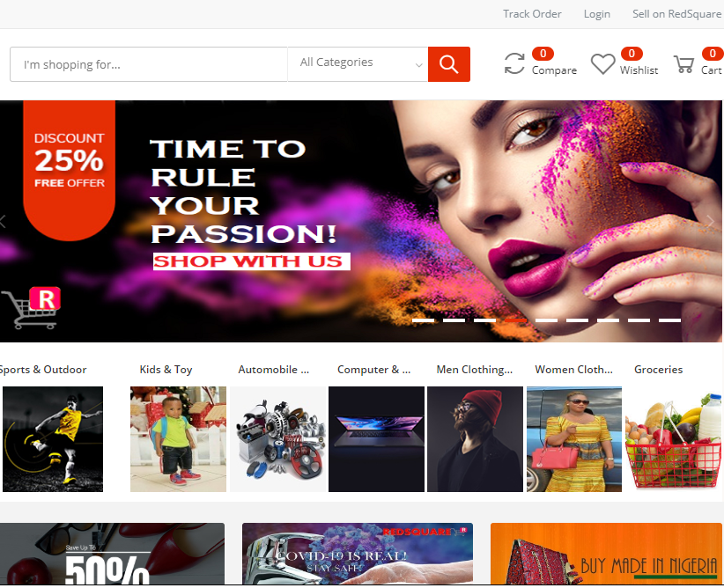This screenshot has width=724, height=588.
Task: Select the last carousel slide indicator
Action: tap(669, 320)
